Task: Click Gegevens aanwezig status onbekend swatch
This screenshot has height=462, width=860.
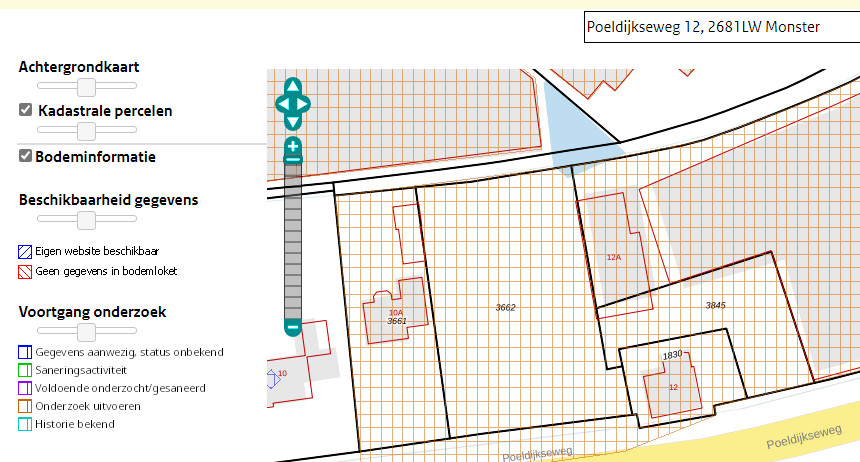Action: [25, 352]
